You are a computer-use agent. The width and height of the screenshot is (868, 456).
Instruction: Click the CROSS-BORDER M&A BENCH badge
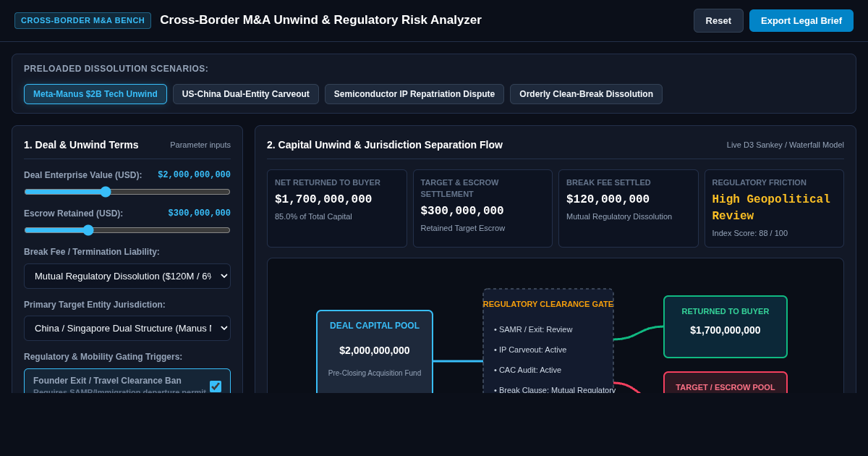click(x=83, y=20)
